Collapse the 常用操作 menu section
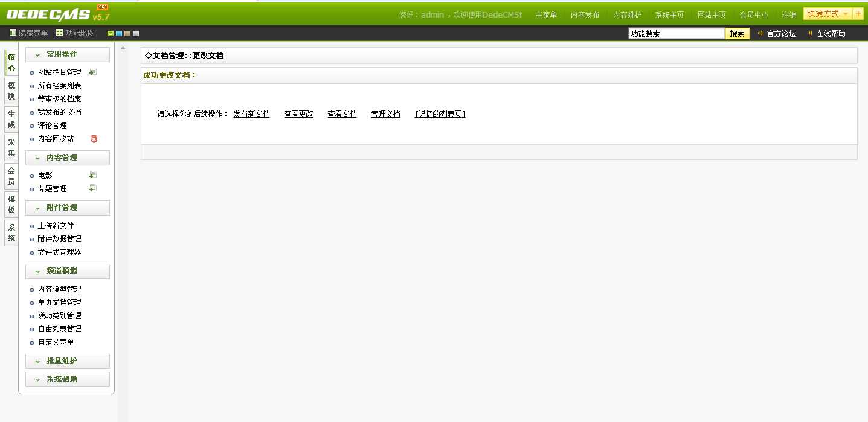The width and height of the screenshot is (868, 422). [x=68, y=54]
